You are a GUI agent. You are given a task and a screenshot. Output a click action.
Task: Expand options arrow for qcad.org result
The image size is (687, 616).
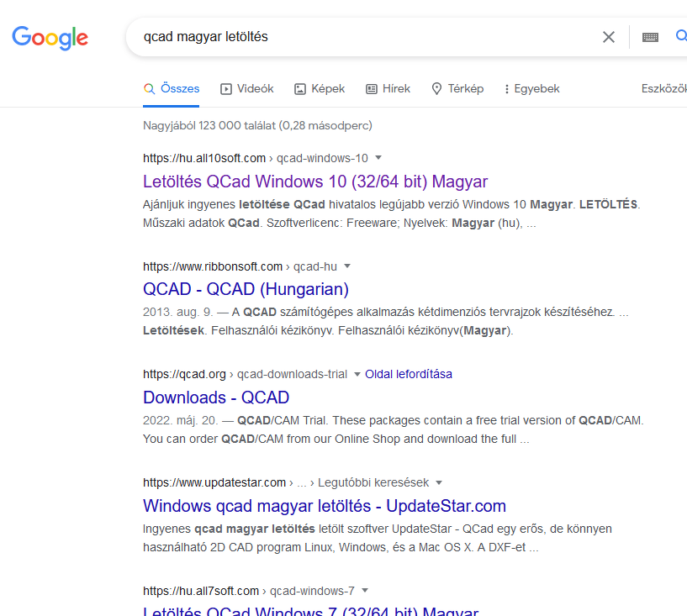357,374
